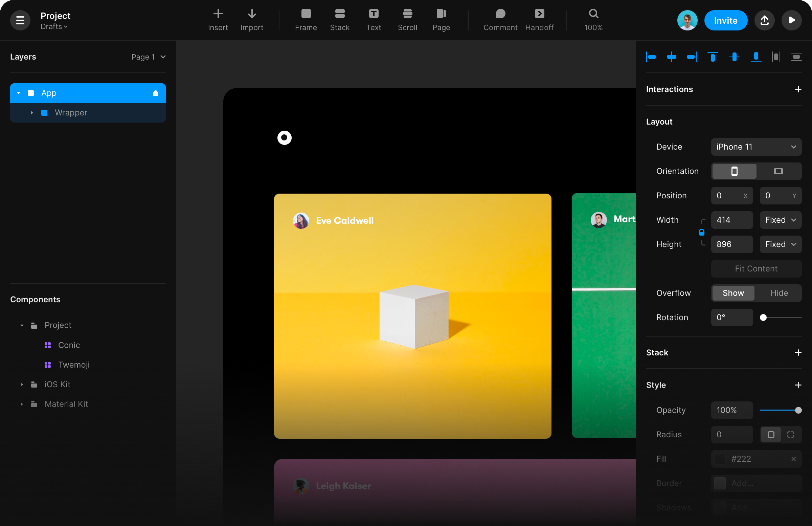This screenshot has width=812, height=526.
Task: Select the Frame tool
Action: [x=306, y=20]
